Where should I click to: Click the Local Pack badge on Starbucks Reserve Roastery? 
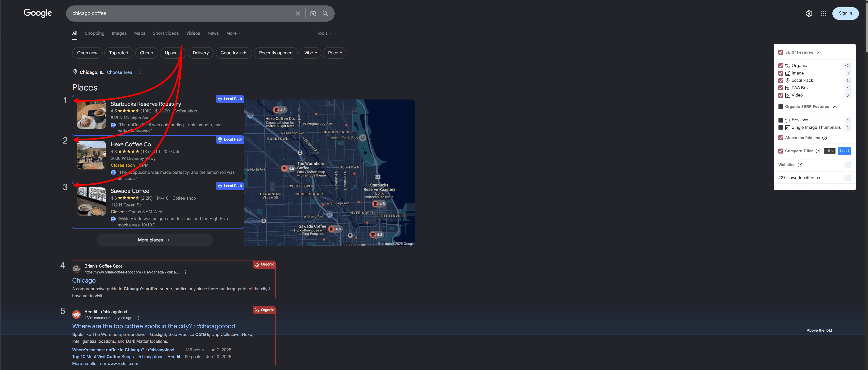coord(230,99)
